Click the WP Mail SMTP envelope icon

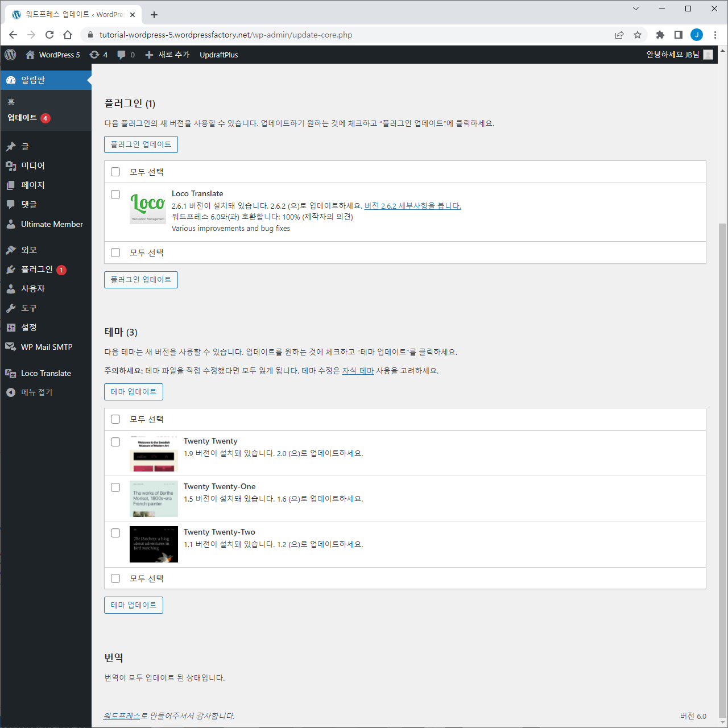11,347
